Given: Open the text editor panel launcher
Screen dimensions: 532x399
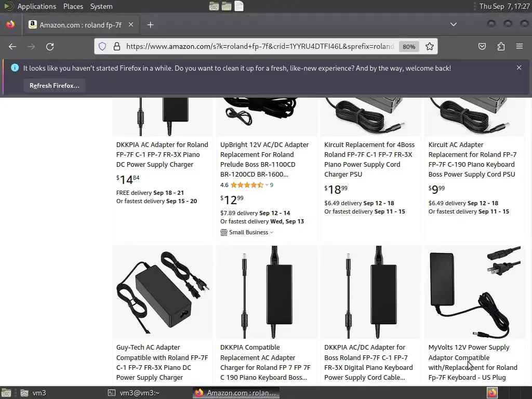Looking at the screenshot, I should [x=239, y=6].
